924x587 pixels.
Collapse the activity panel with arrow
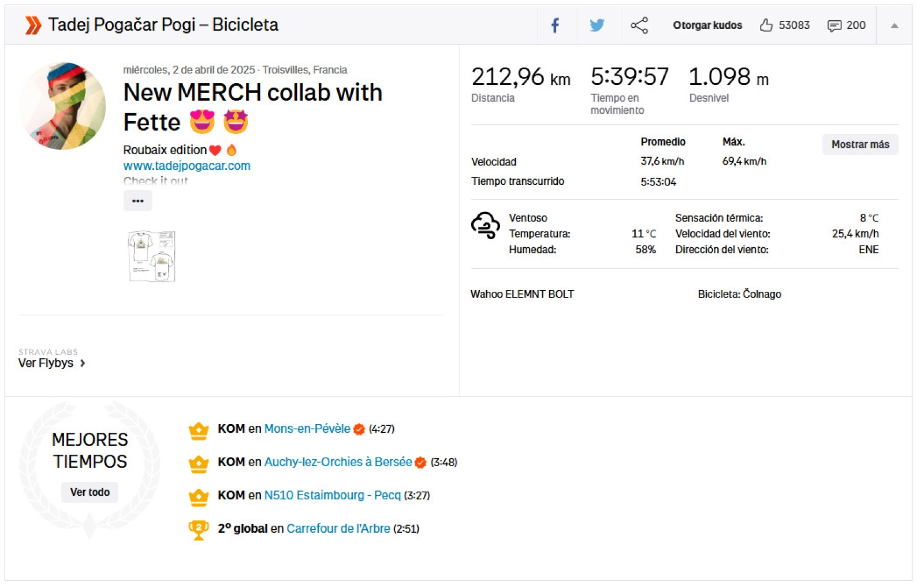(894, 25)
